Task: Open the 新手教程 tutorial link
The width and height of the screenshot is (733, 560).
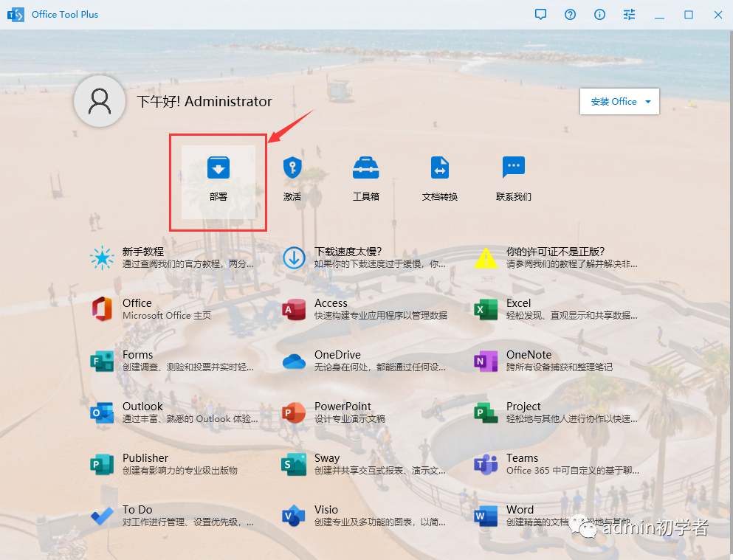Action: pos(143,252)
